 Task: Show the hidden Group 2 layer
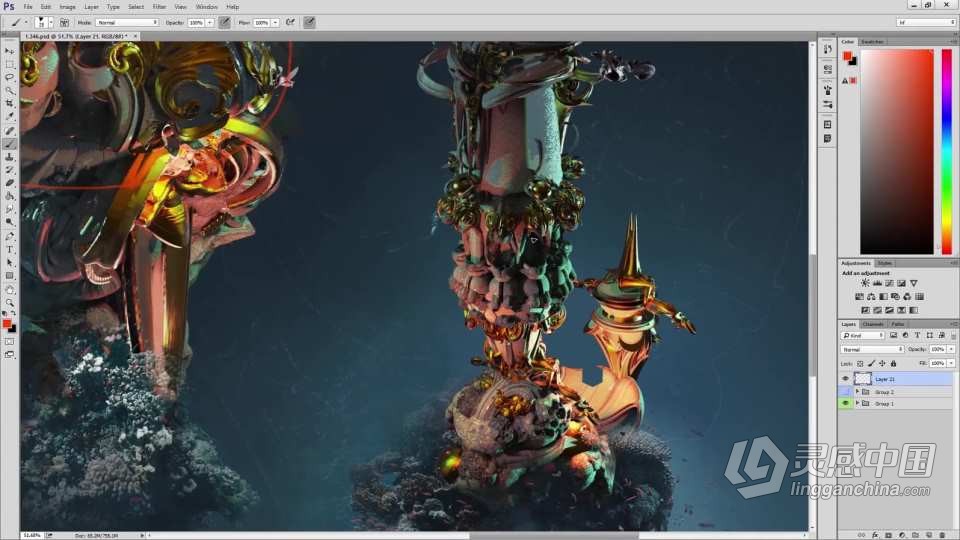pyautogui.click(x=846, y=391)
